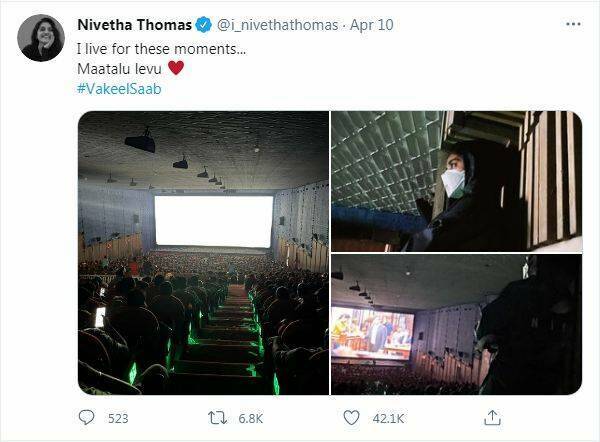Image resolution: width=600 pixels, height=442 pixels.
Task: Open the bottom-right movie screening photo
Action: point(457,325)
